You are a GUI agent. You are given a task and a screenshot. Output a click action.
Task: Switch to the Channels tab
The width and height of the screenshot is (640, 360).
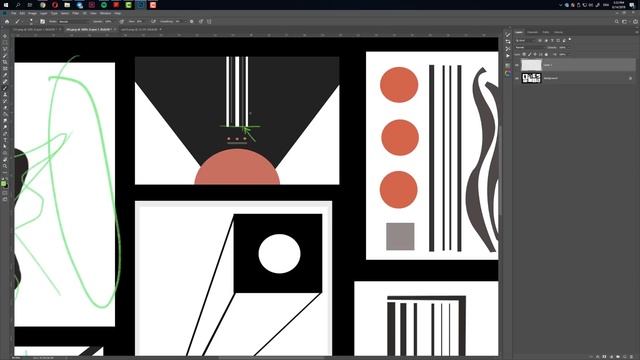coord(532,32)
